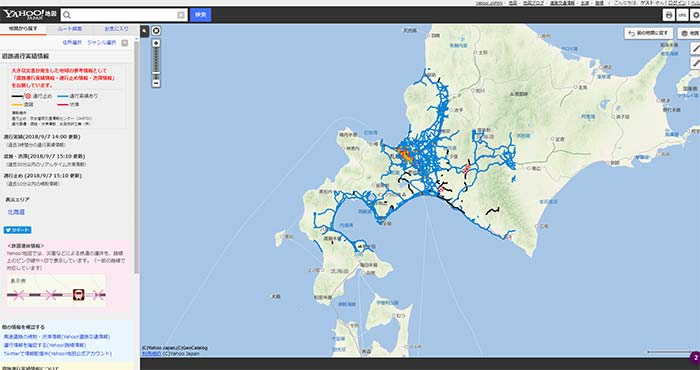Open the URL share button
The height and width of the screenshot is (370, 700).
682,15
